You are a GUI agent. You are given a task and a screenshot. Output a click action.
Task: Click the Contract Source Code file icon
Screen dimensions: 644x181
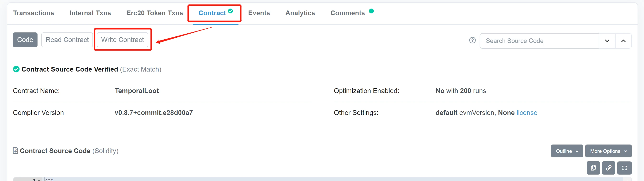16,151
